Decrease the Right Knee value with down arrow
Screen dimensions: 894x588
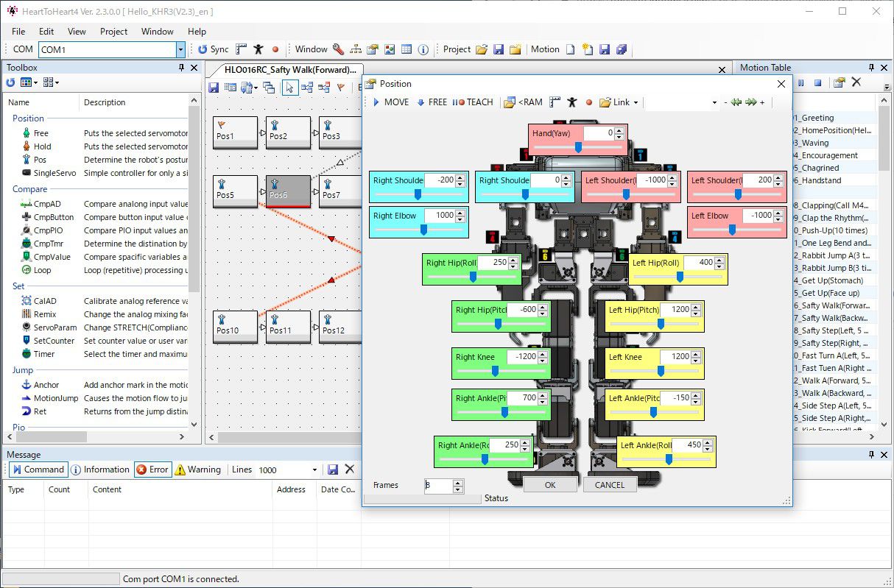(x=543, y=360)
